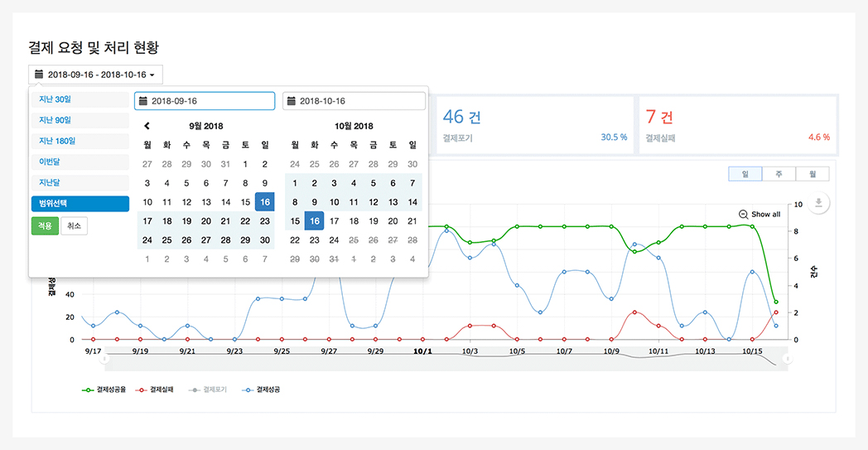Click the chart download icon
868x450 pixels.
click(x=818, y=203)
